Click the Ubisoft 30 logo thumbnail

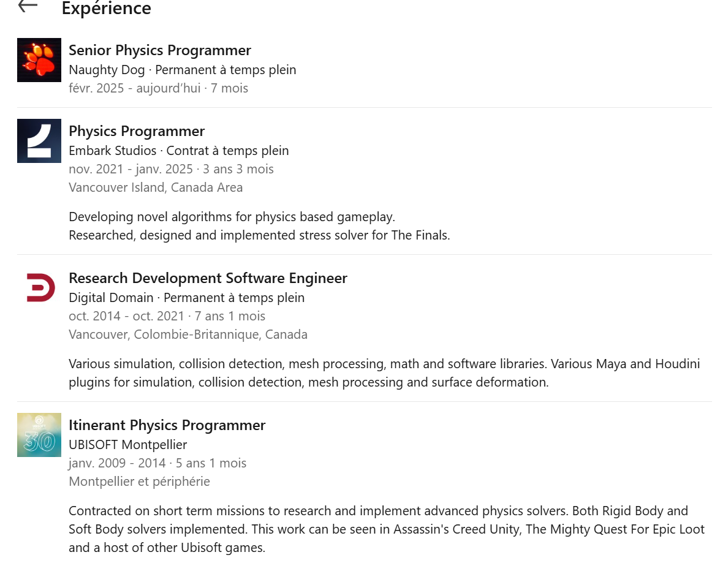click(x=39, y=435)
